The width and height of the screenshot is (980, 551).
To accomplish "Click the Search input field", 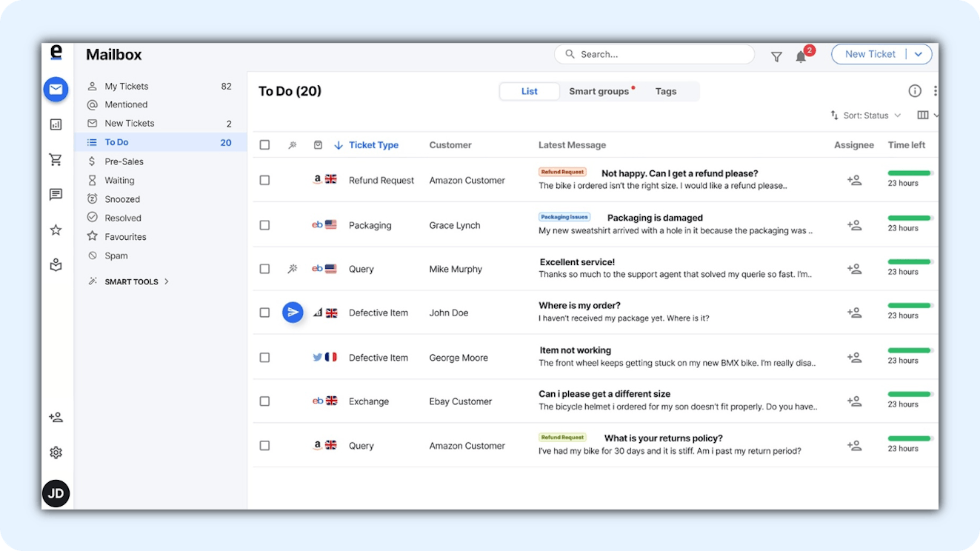I will 654,54.
